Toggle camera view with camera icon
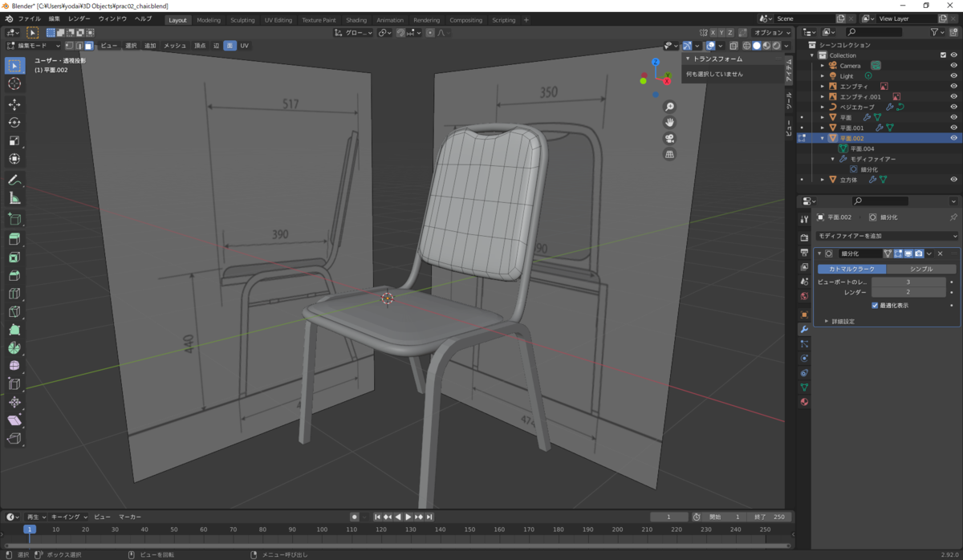The image size is (963, 560). pos(669,138)
